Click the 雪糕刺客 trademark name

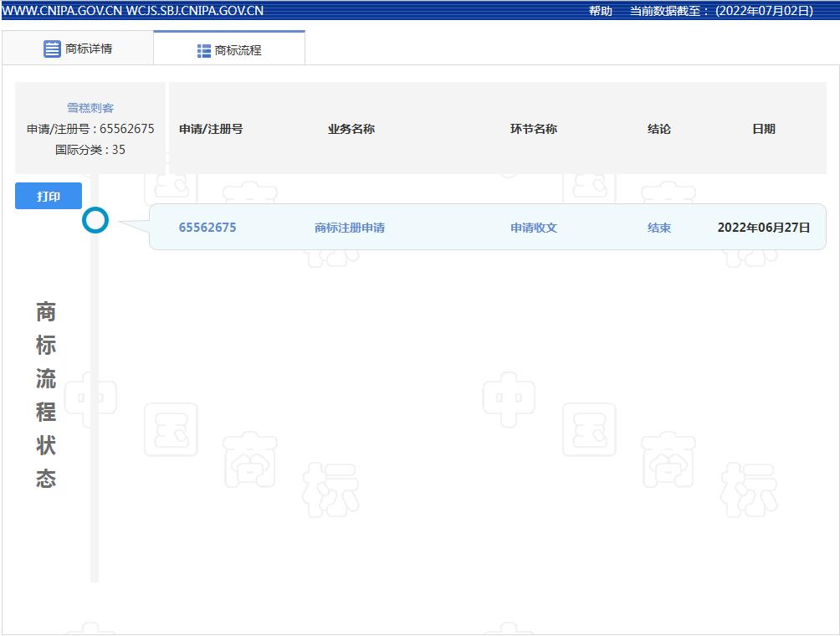pyautogui.click(x=90, y=108)
